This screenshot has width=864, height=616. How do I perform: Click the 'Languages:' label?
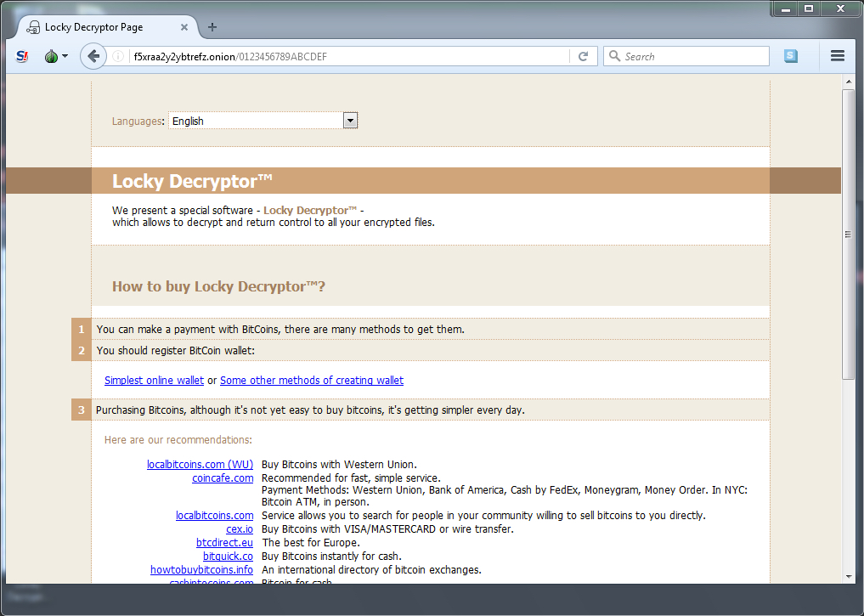pos(138,122)
